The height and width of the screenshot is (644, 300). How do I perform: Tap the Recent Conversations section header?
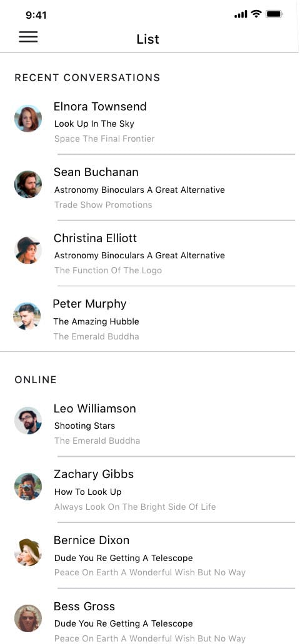click(x=87, y=77)
